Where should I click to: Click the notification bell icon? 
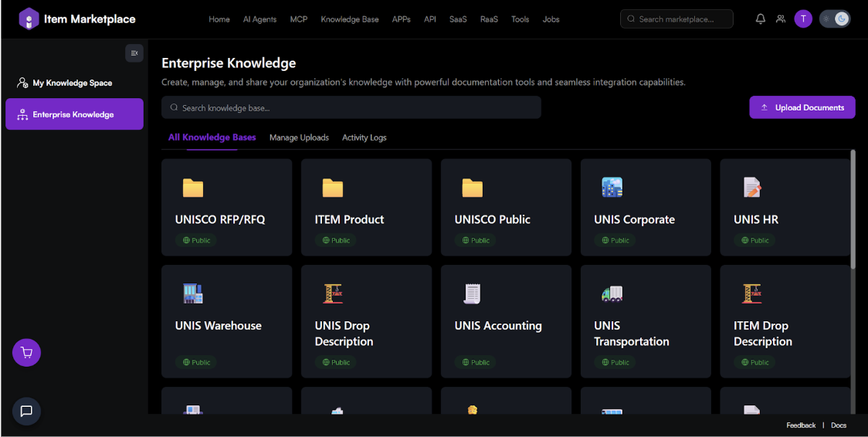tap(761, 19)
